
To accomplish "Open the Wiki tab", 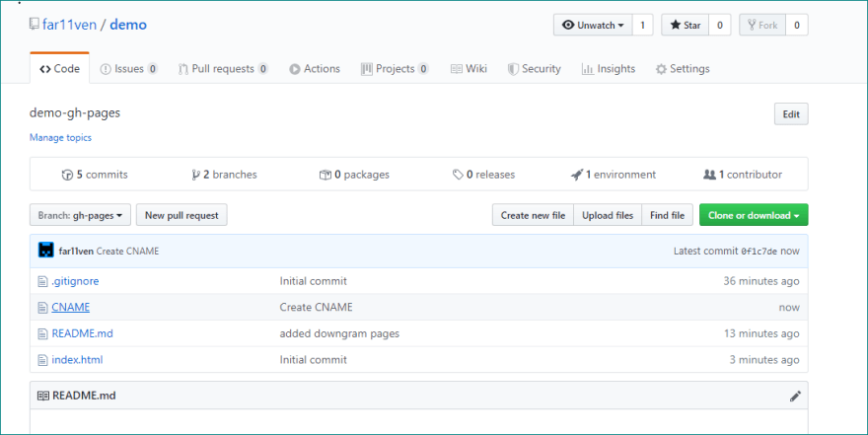I will click(x=469, y=69).
